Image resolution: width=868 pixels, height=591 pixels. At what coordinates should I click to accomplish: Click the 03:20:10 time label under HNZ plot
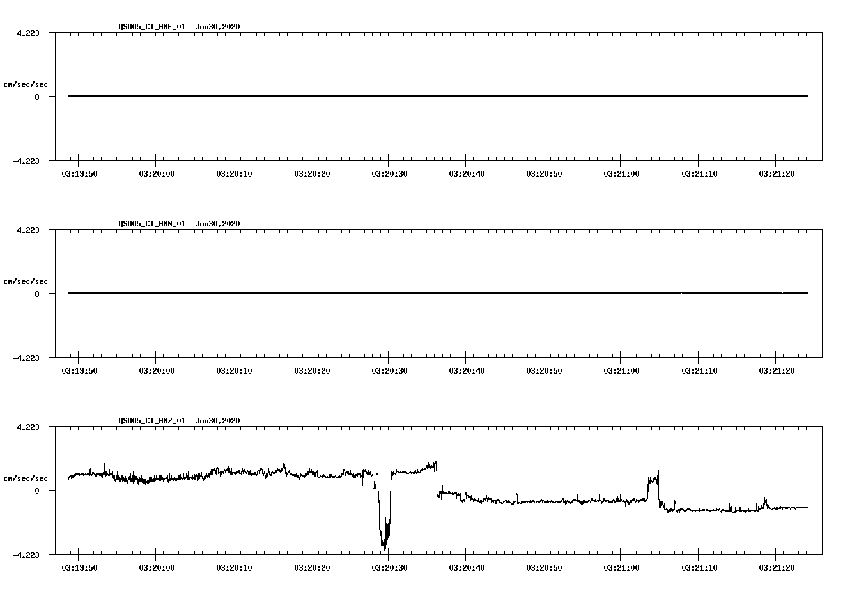(x=234, y=567)
